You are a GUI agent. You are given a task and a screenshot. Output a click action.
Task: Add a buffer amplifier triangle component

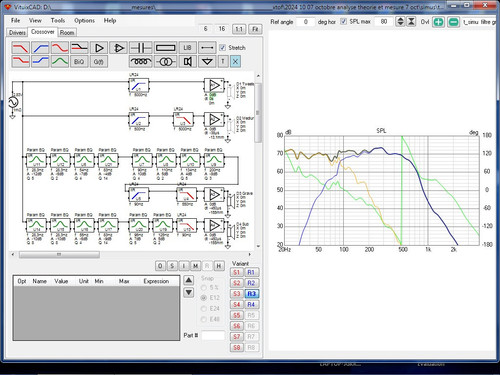point(99,48)
